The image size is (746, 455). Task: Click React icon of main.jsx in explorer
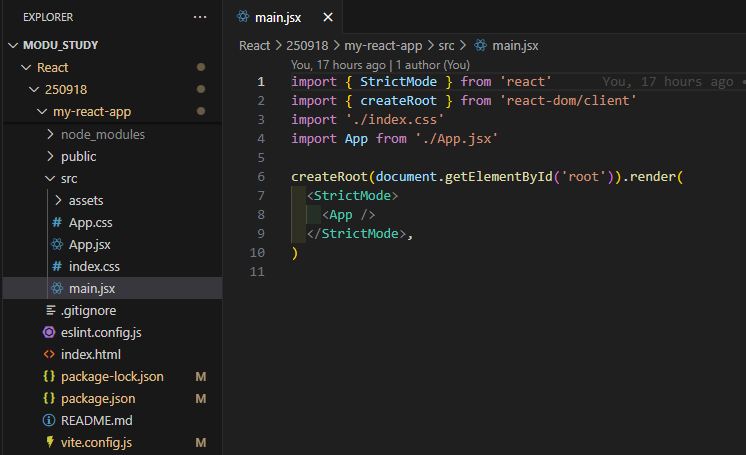coord(57,288)
